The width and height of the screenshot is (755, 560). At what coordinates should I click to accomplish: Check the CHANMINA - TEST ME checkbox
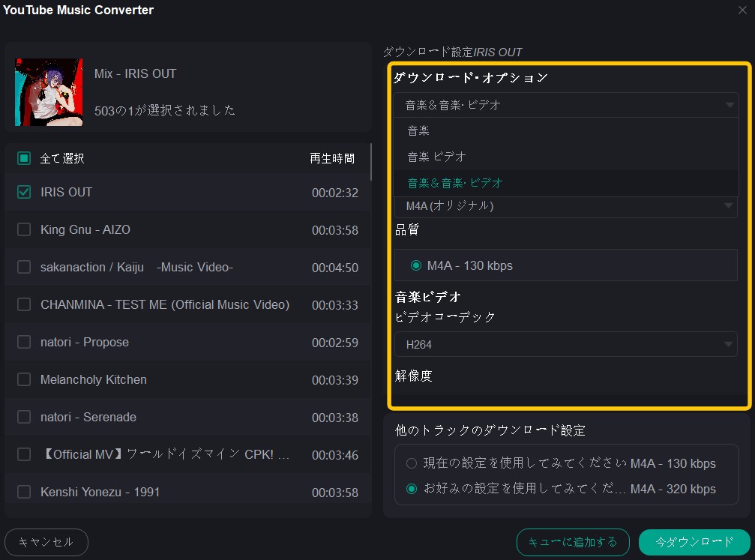(23, 304)
